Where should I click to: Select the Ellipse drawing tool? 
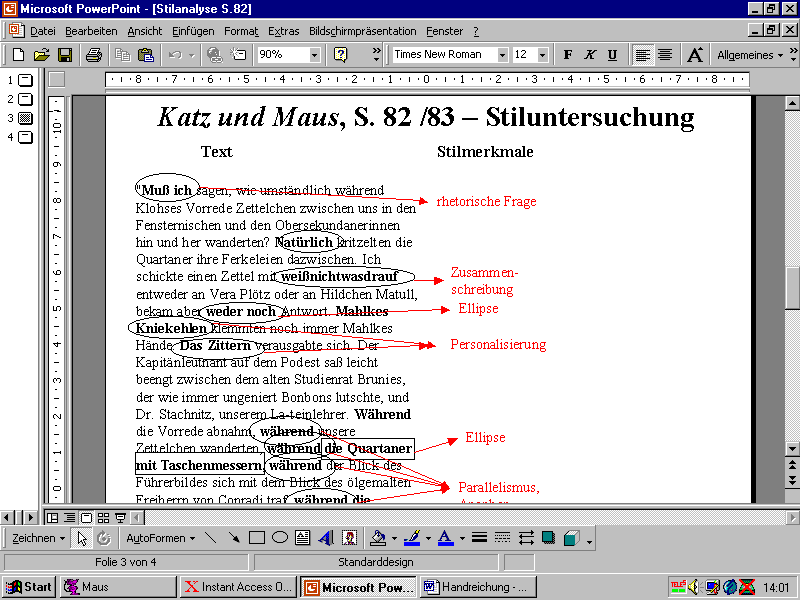pyautogui.click(x=280, y=538)
